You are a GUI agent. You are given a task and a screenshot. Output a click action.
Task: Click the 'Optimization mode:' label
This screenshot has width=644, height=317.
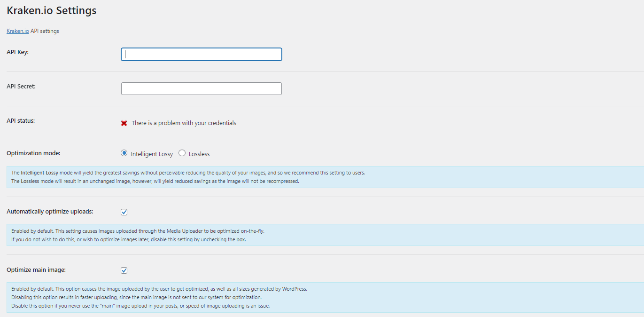pyautogui.click(x=33, y=153)
